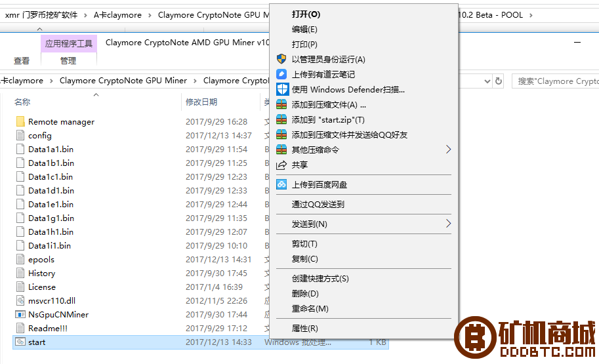Image resolution: width=599 pixels, height=364 pixels.
Task: Click the Readme!!! file icon
Action: click(x=20, y=328)
